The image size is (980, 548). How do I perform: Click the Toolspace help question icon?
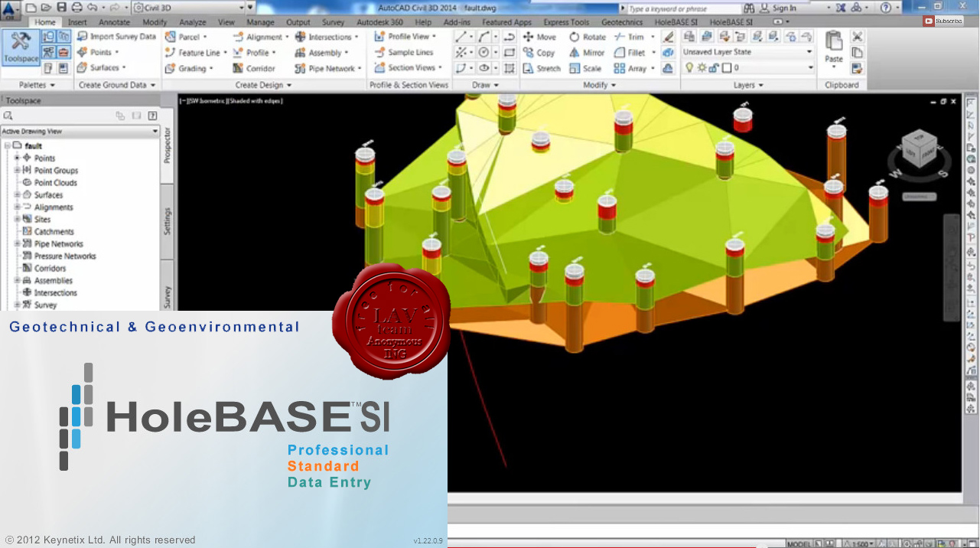[x=152, y=116]
